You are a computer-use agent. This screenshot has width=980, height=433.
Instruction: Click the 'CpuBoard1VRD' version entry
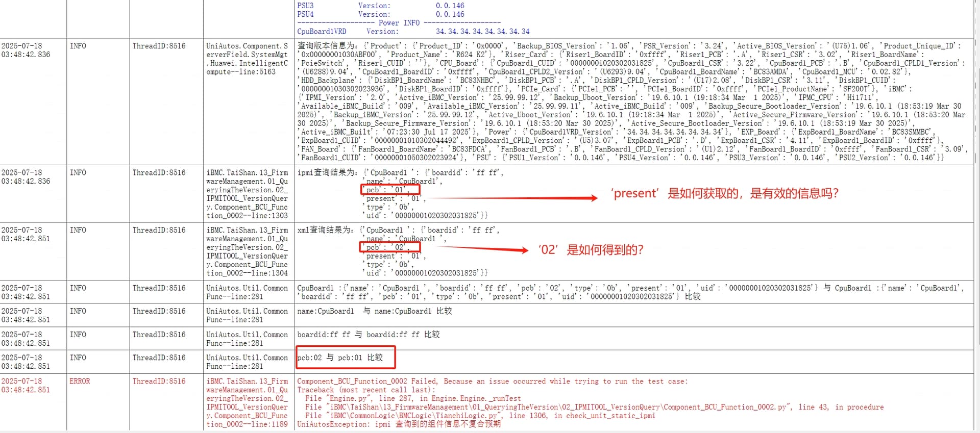tap(322, 32)
